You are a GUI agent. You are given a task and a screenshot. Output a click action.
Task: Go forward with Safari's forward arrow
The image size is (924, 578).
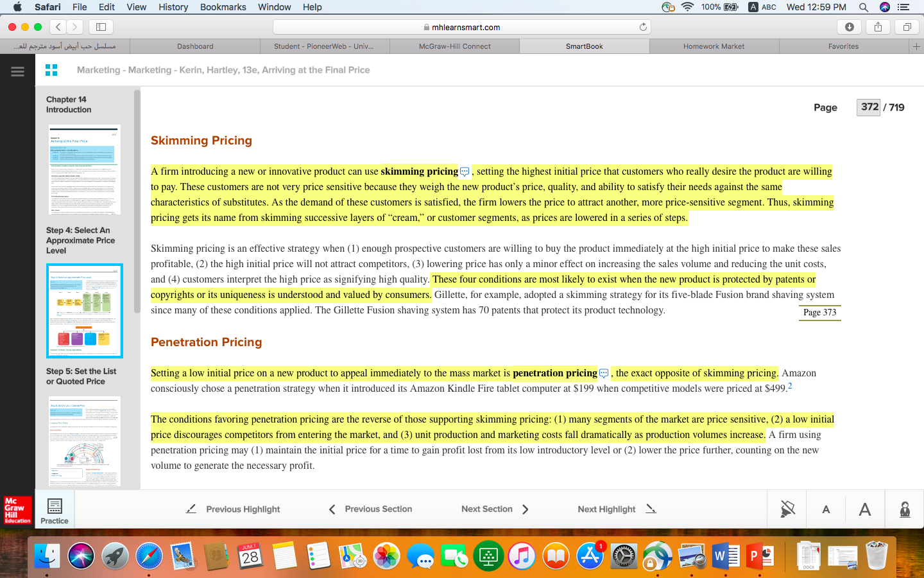(x=75, y=27)
